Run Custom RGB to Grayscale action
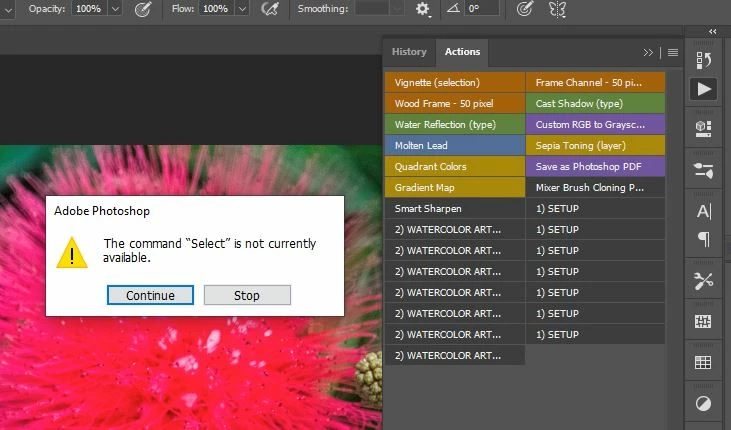Image resolution: width=731 pixels, height=430 pixels. (x=595, y=125)
